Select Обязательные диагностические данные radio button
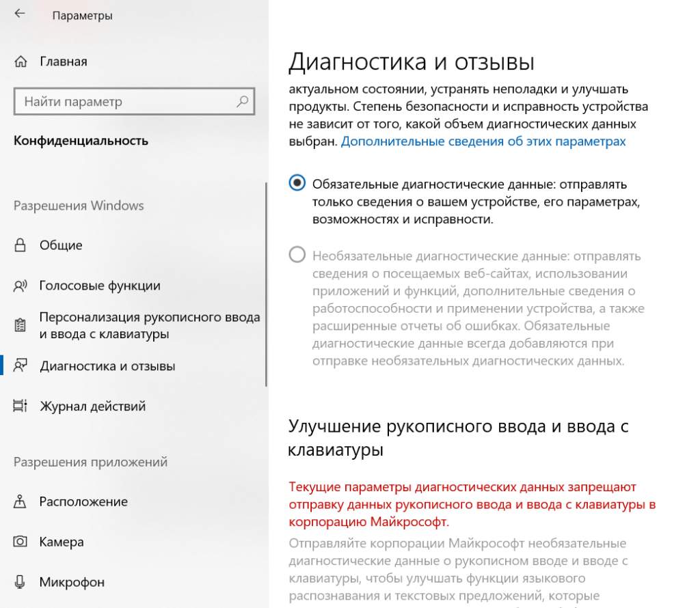The image size is (700, 608). (x=297, y=183)
